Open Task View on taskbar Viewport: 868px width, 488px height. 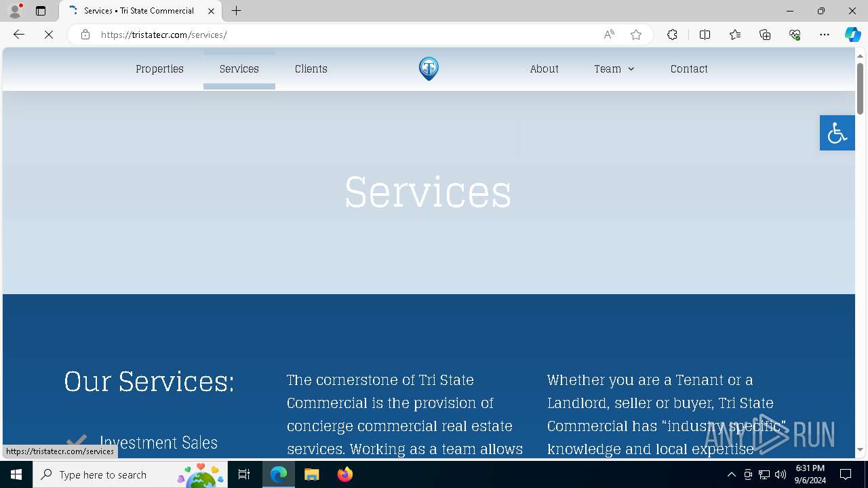[x=244, y=474]
